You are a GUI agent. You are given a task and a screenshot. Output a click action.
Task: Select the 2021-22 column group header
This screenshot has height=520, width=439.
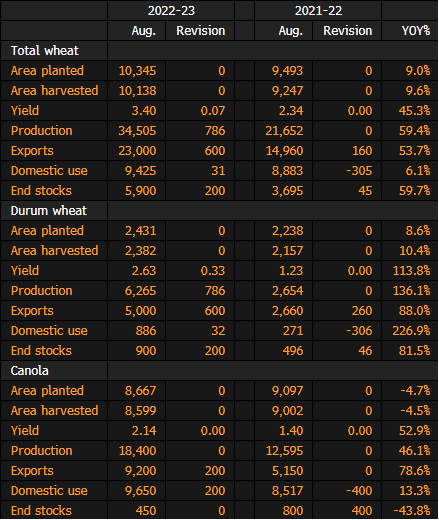click(318, 11)
